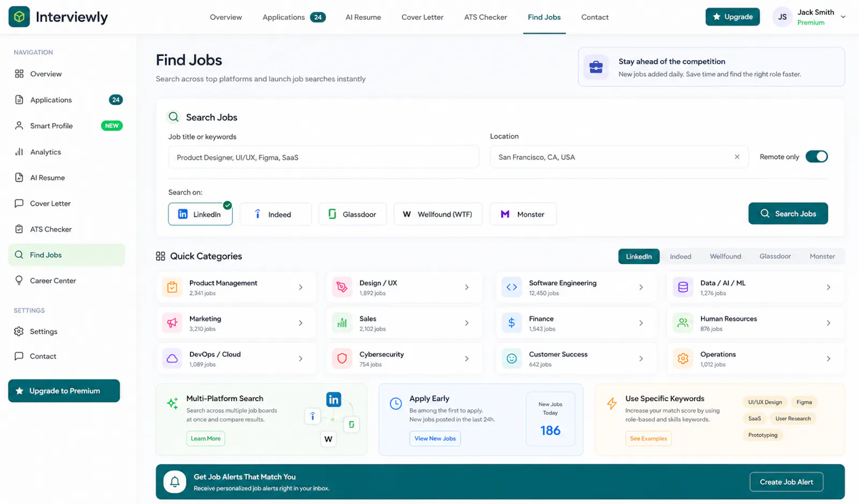Click the Finance dollar icon

click(512, 323)
